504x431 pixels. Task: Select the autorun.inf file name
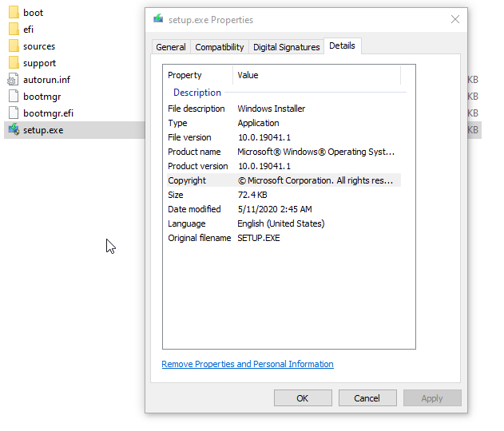pos(46,80)
